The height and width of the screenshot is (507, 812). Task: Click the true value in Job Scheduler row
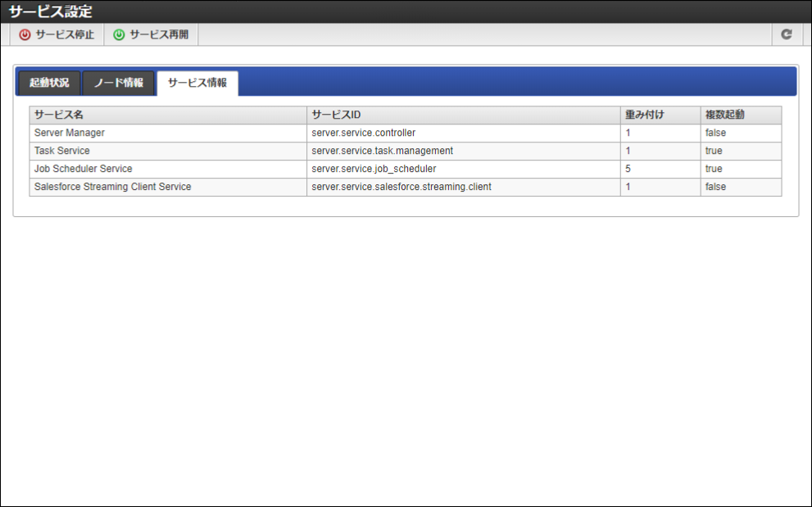[714, 169]
